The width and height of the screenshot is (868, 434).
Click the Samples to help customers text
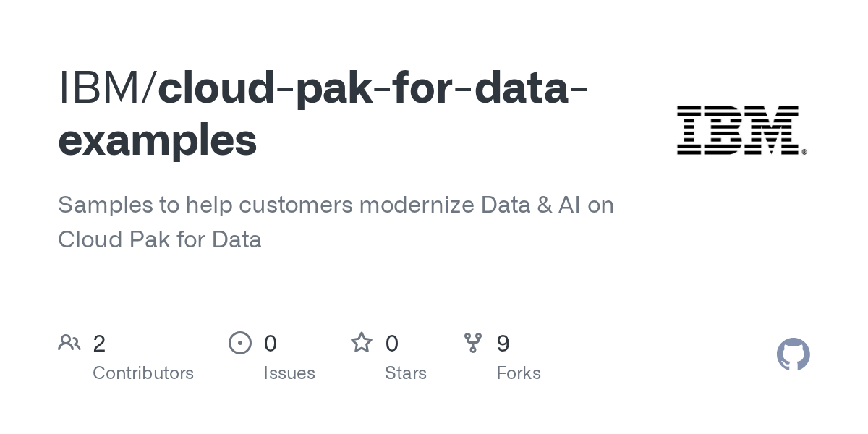pos(205,205)
